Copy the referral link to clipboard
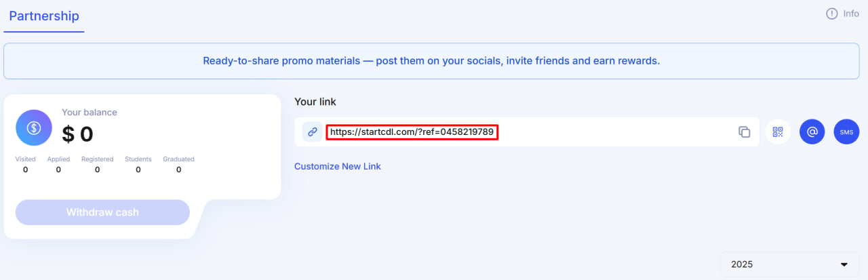Viewport: 868px width, 280px height. click(x=744, y=132)
